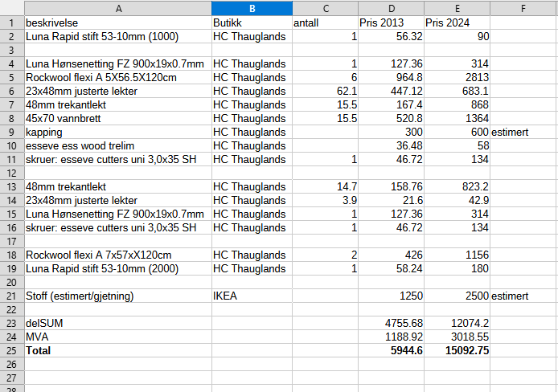Select 'esseve ess wood trelim' cell
Image resolution: width=558 pixels, height=392 pixels.
tap(118, 145)
